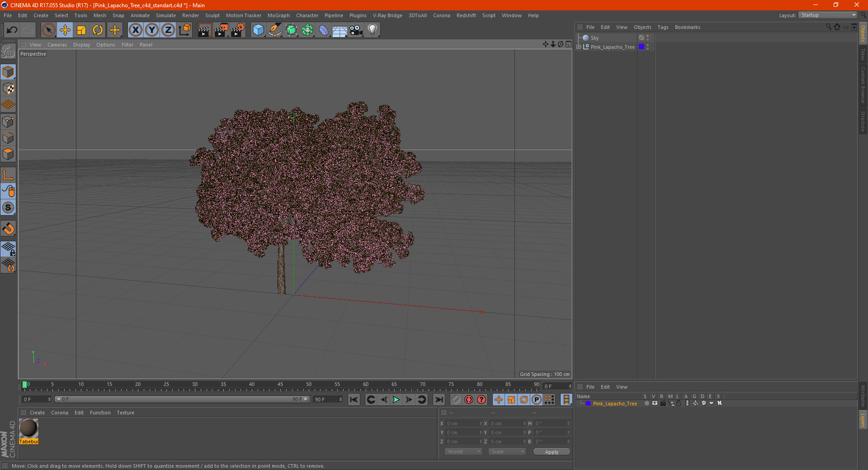
Task: Go to start of animation
Action: tap(354, 399)
